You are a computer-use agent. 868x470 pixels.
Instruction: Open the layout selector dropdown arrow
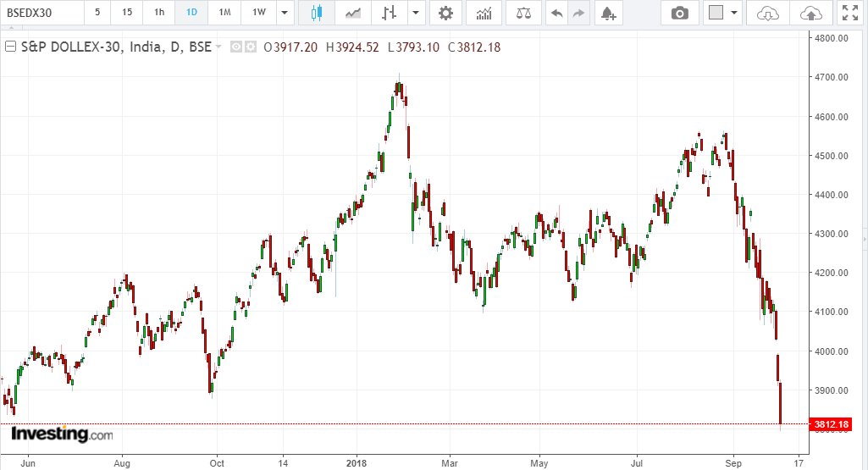(734, 13)
